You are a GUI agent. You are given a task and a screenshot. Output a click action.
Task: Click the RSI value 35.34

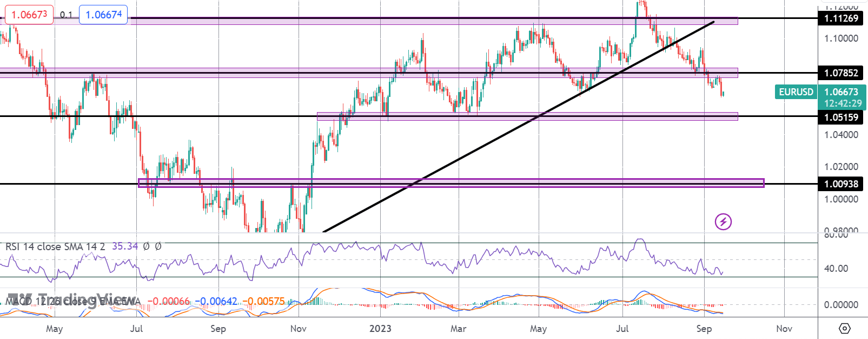125,246
